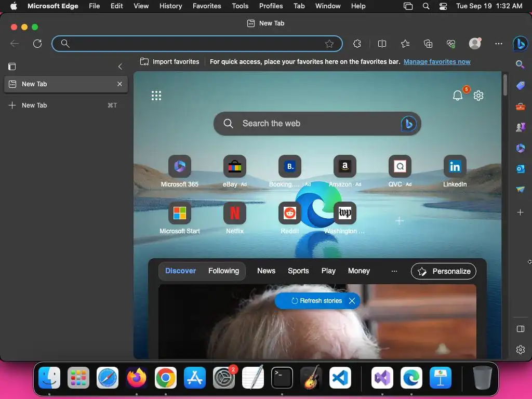The width and height of the screenshot is (532, 399).
Task: Open Browser essentials heart icon
Action: [x=451, y=44]
